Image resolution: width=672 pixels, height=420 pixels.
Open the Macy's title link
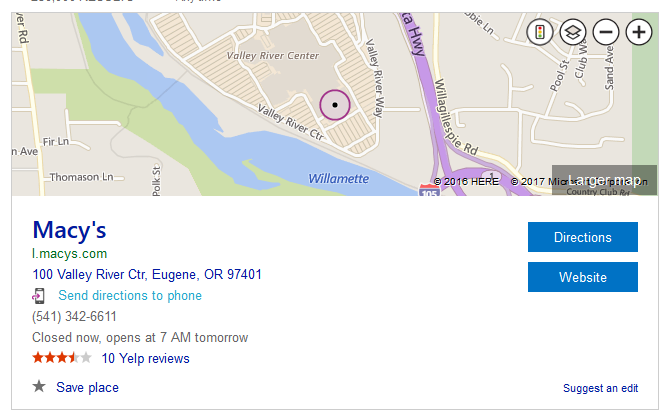click(x=69, y=231)
